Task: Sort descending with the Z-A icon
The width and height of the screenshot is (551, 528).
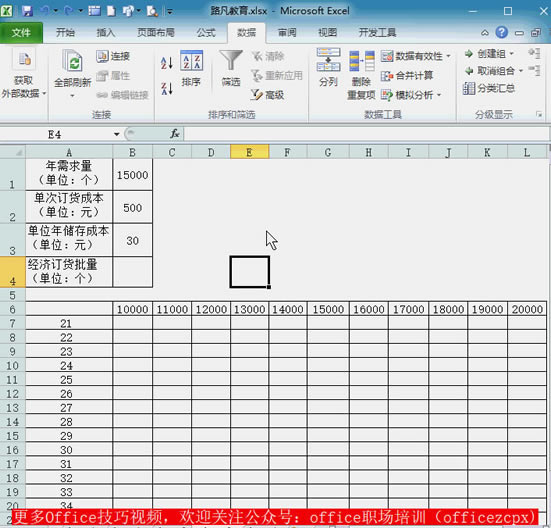Action: coord(167,89)
